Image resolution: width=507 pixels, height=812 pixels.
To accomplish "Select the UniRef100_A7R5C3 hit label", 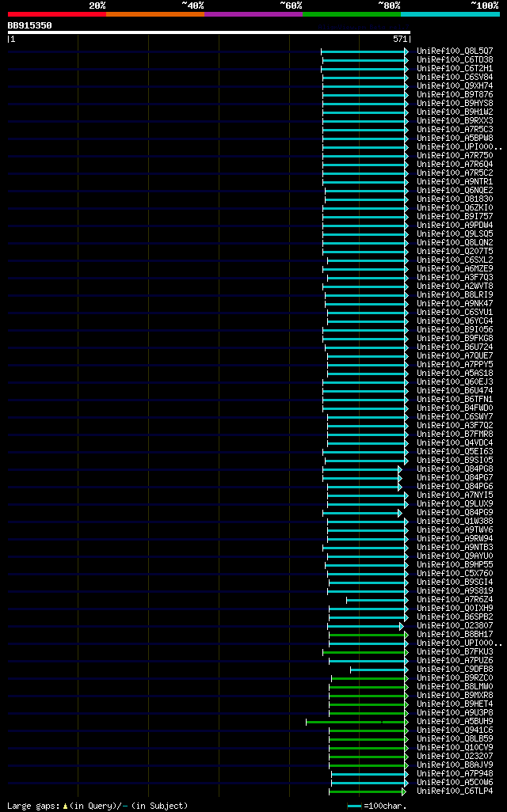I will (456, 130).
